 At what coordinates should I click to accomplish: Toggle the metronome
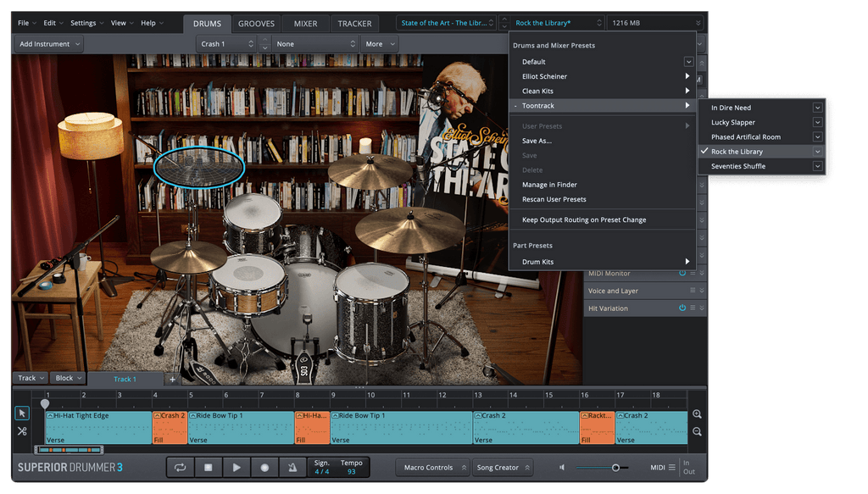(x=292, y=468)
